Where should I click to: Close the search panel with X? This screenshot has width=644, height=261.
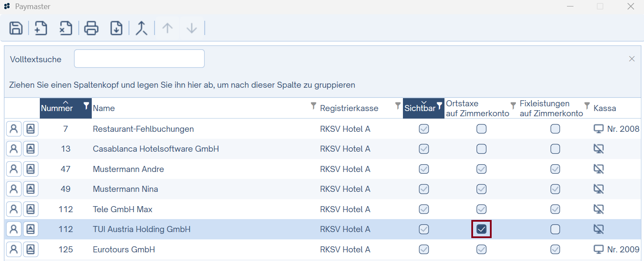(632, 59)
